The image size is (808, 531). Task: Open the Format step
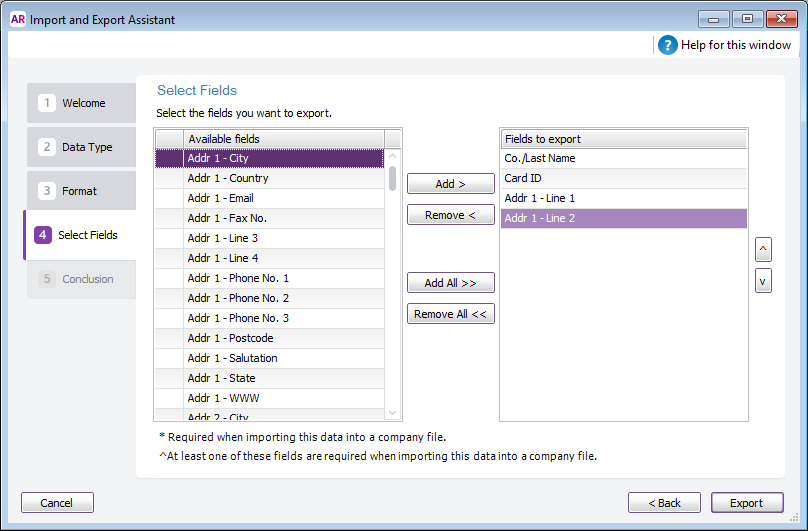pyautogui.click(x=82, y=191)
